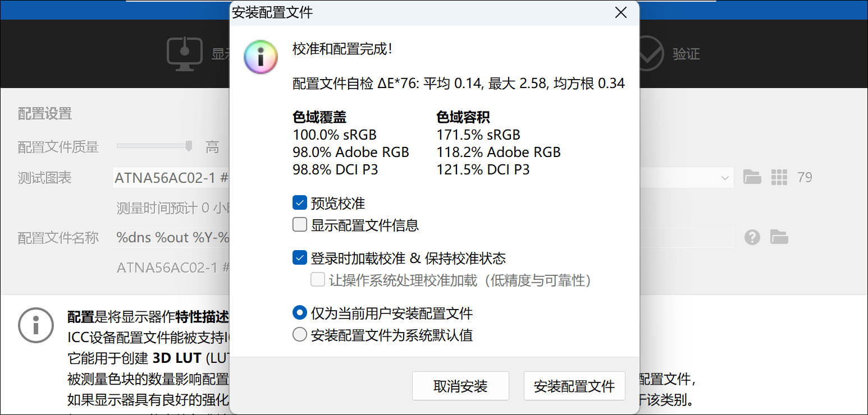
Task: Click the colorful info icon in dialog
Action: (x=261, y=57)
